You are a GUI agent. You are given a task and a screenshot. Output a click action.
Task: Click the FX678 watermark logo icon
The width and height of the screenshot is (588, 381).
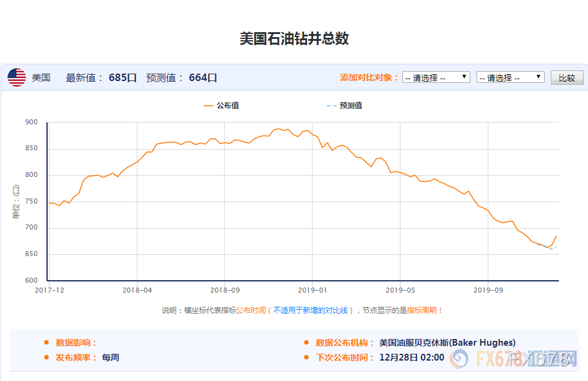point(459,359)
